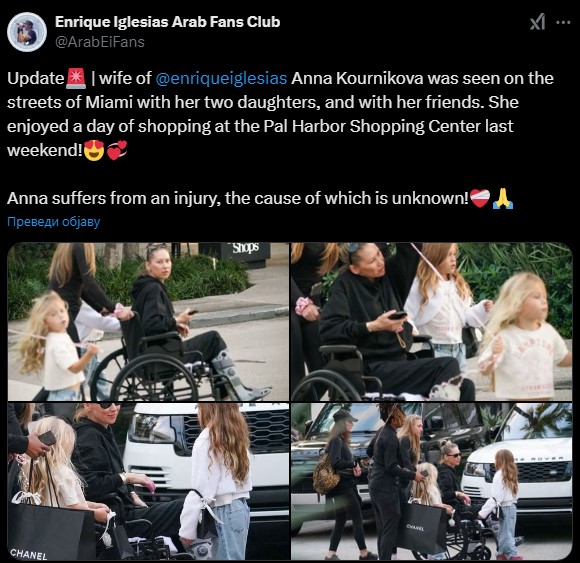580x563 pixels.
Task: Click the heart-eyes emoji after weekend
Action: (94, 151)
